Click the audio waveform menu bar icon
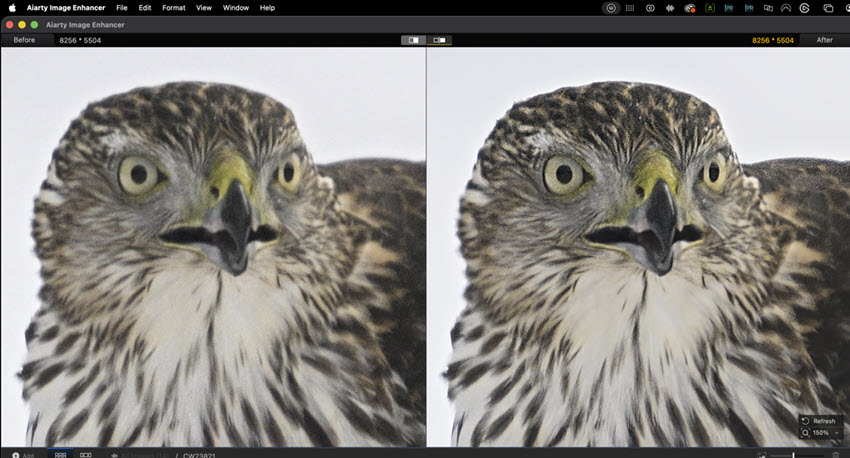This screenshot has width=850, height=458. tap(670, 8)
